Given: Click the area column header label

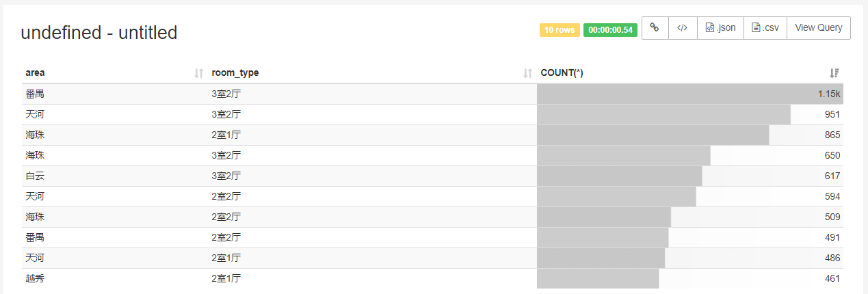Looking at the screenshot, I should (35, 73).
